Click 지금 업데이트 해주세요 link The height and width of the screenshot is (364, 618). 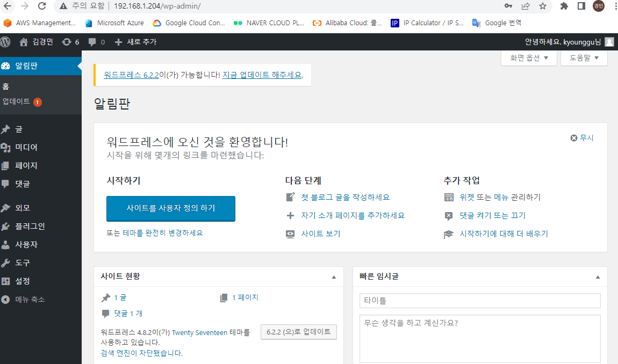coord(262,75)
